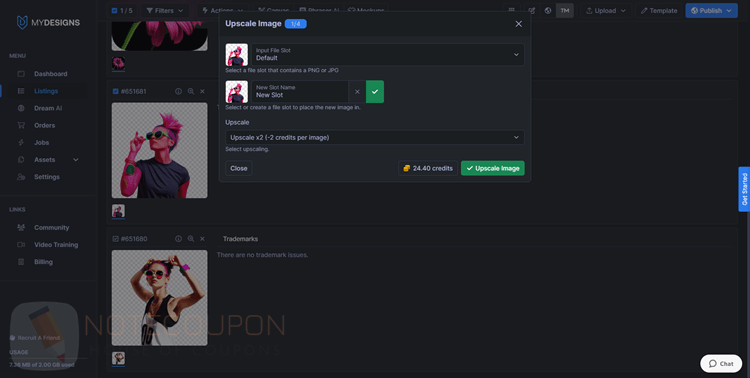The height and width of the screenshot is (378, 750).
Task: Cancel new slot name with the x icon
Action: [x=357, y=92]
